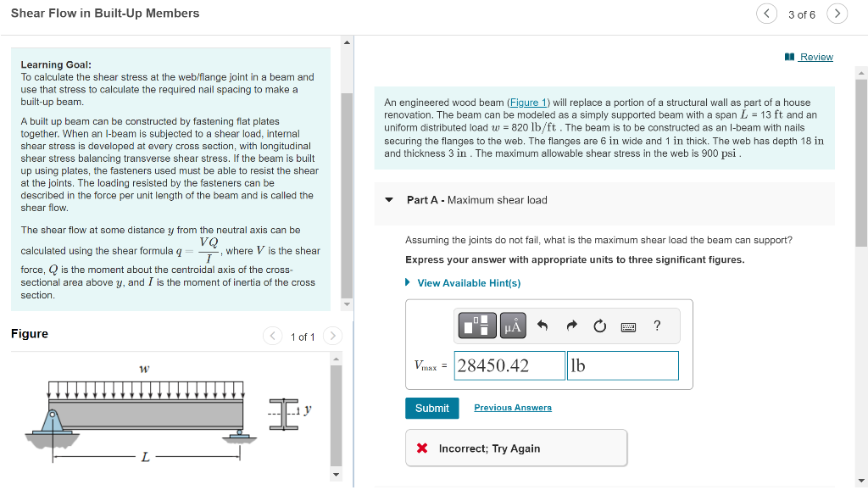Redo the answer edit
868x490 pixels.
point(573,325)
